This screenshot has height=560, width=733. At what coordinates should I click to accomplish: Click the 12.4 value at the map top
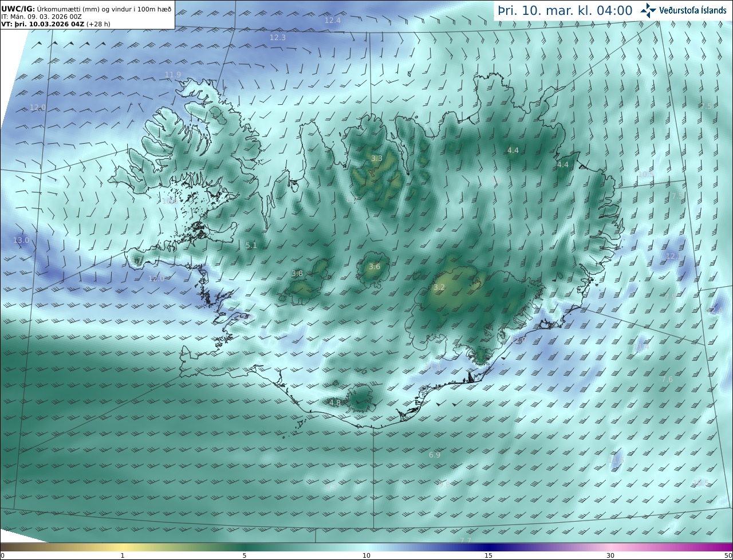pos(333,20)
